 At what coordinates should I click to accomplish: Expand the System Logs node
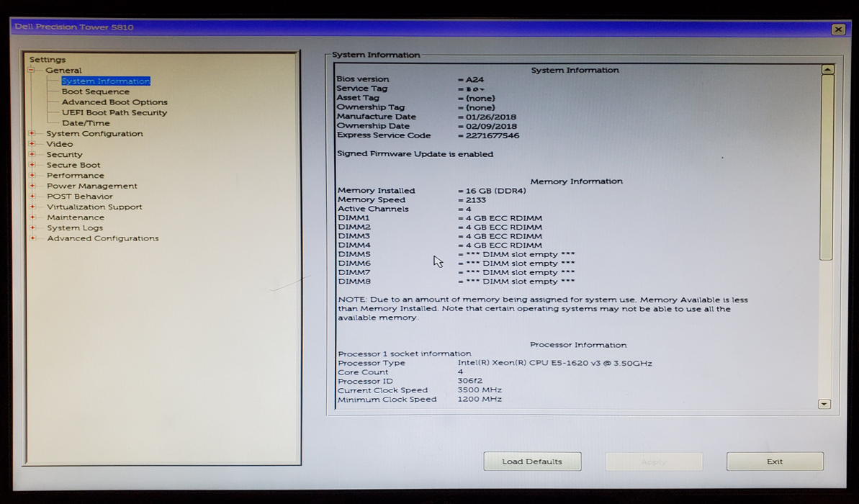point(32,228)
